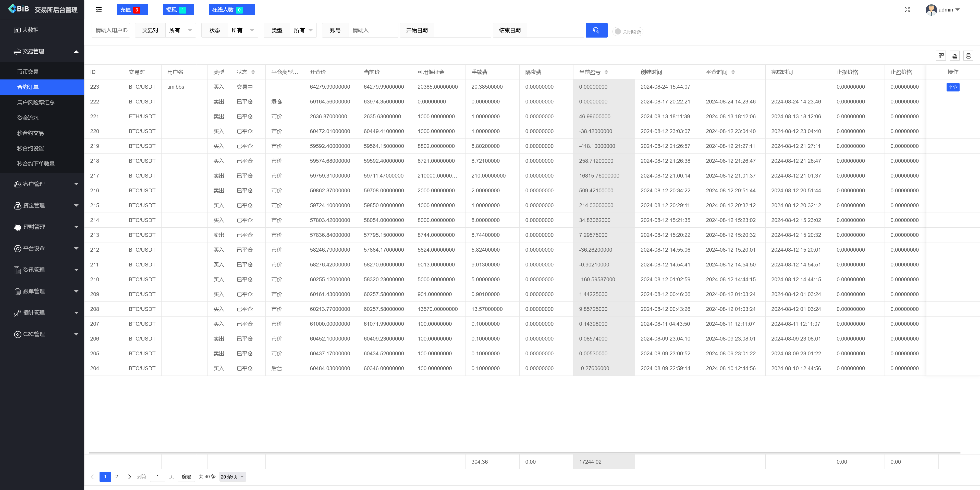
Task: Collapse sidebar with the hamburger icon
Action: tap(99, 10)
